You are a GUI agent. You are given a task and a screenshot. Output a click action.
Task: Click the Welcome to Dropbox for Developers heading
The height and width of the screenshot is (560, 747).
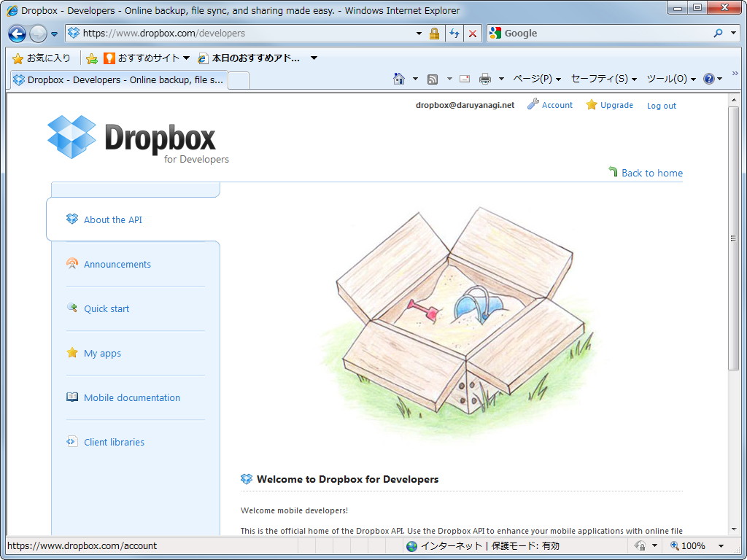pos(347,479)
